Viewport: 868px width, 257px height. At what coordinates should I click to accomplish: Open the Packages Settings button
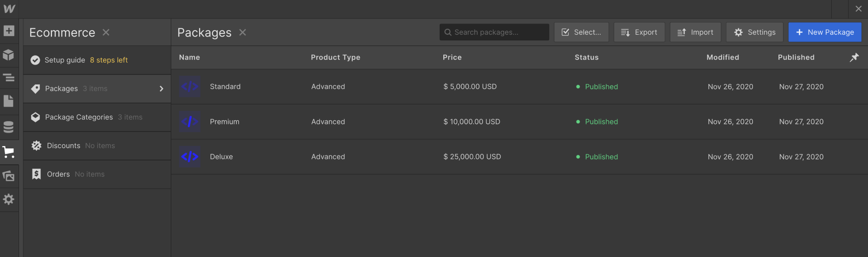(x=755, y=32)
